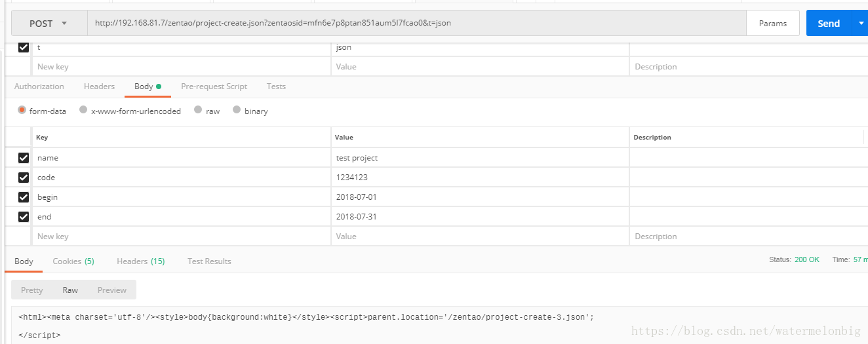Click the 'code' key cell
This screenshot has width=868, height=344.
[x=181, y=178]
